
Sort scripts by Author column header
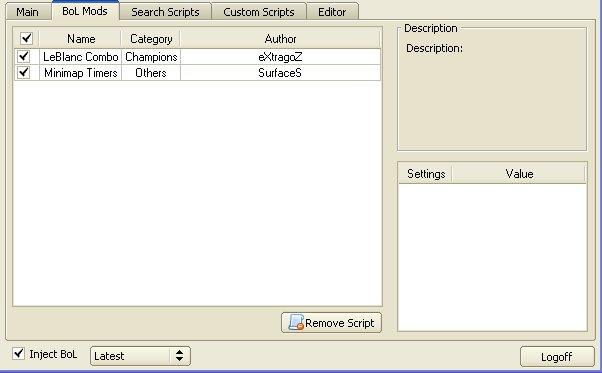tap(280, 39)
